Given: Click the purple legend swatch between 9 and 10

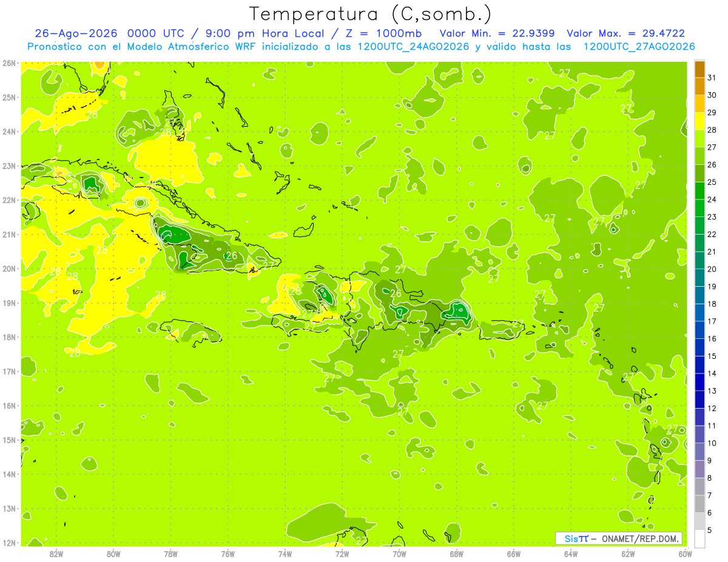Looking at the screenshot, I should click(699, 452).
